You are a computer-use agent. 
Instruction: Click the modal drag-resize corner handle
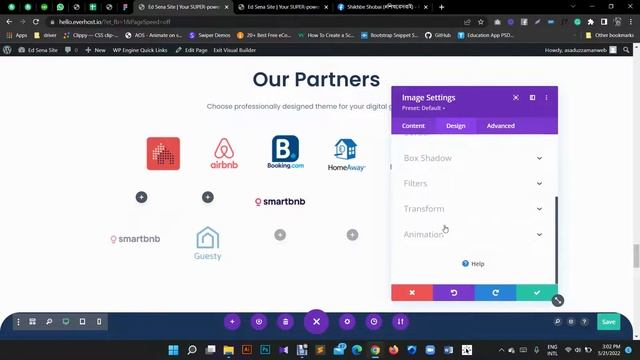[558, 300]
